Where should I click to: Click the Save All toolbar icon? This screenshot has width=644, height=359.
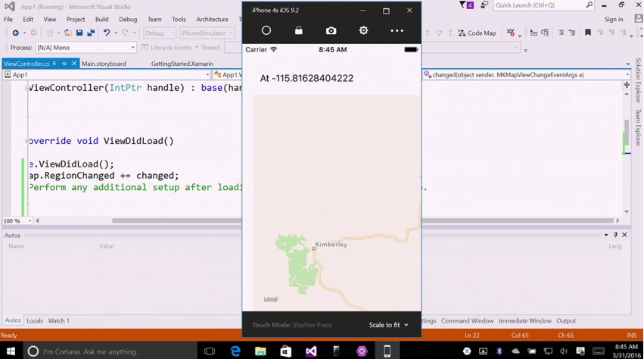pos(91,33)
